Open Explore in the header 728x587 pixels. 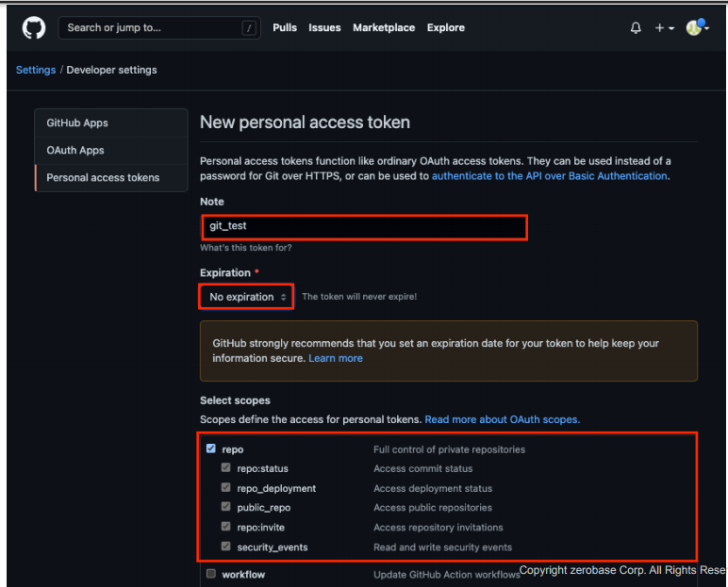(x=445, y=28)
